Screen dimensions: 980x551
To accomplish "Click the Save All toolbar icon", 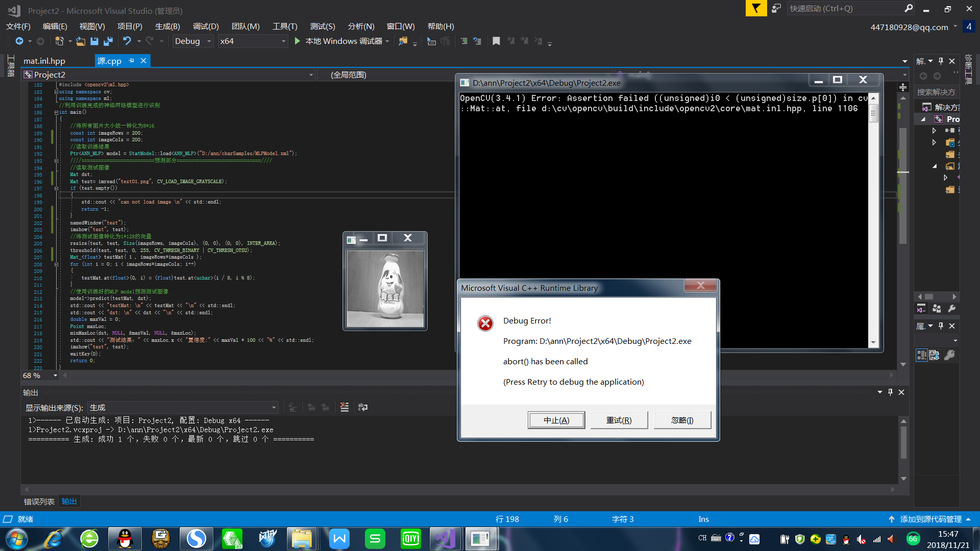I will click(108, 41).
